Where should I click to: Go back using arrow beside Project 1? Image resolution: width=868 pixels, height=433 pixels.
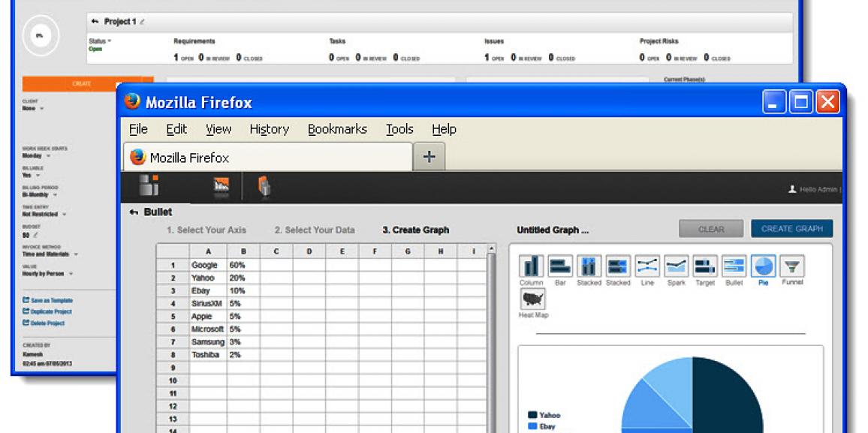tap(95, 22)
